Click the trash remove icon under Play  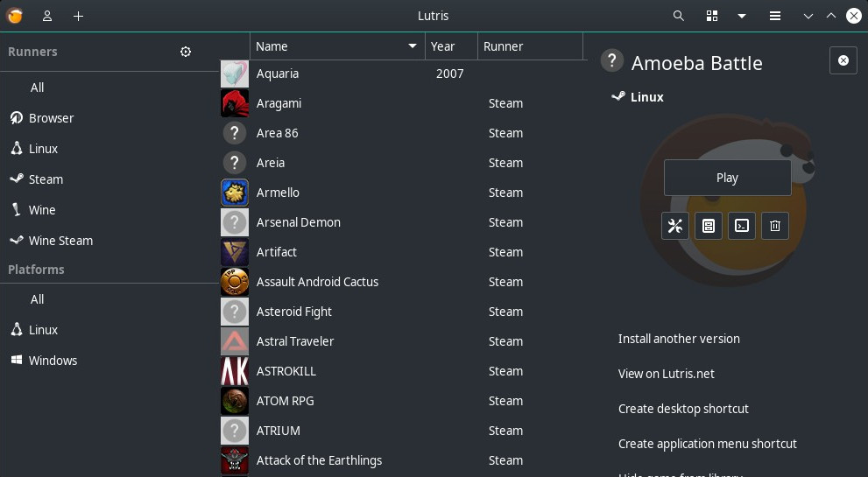click(775, 226)
